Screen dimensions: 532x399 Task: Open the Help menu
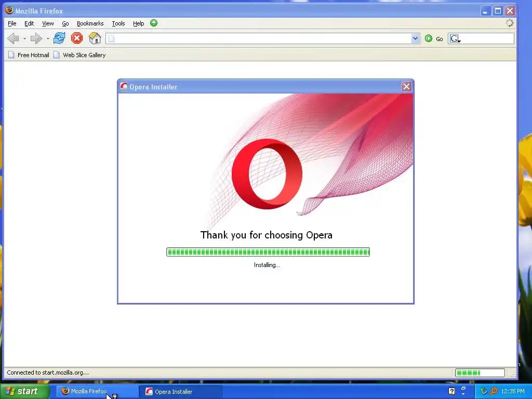(138, 23)
